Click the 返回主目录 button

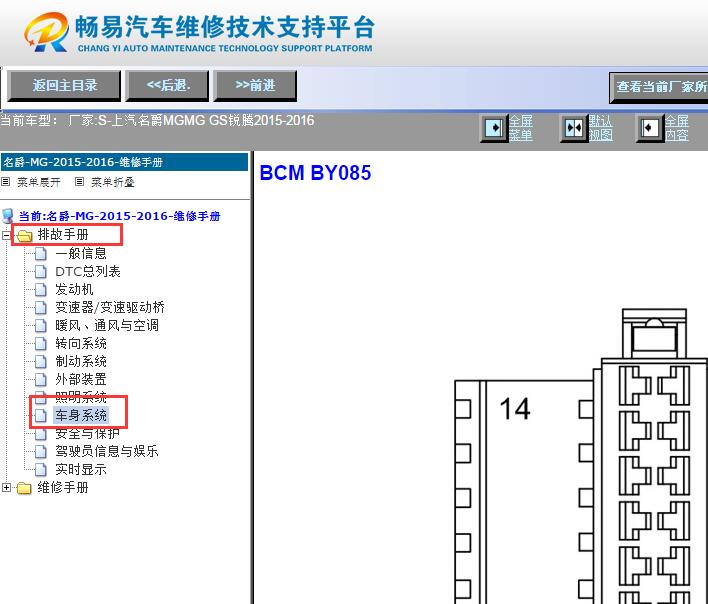point(64,85)
